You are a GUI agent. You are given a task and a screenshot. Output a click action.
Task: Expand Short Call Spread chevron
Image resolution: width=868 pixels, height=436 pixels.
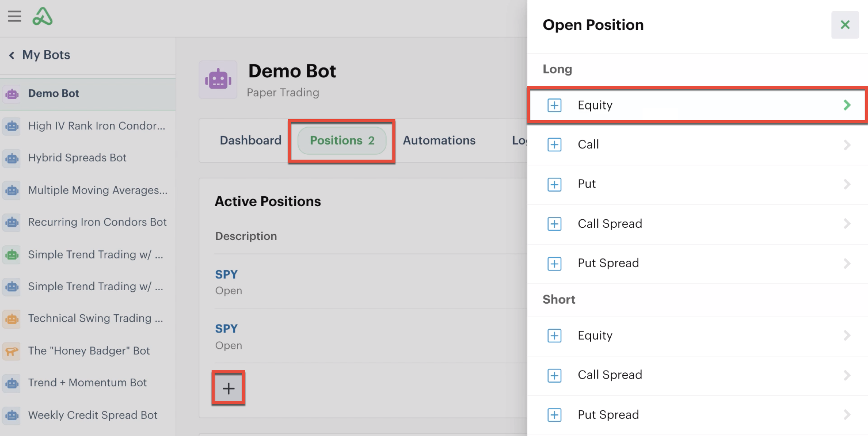(847, 375)
